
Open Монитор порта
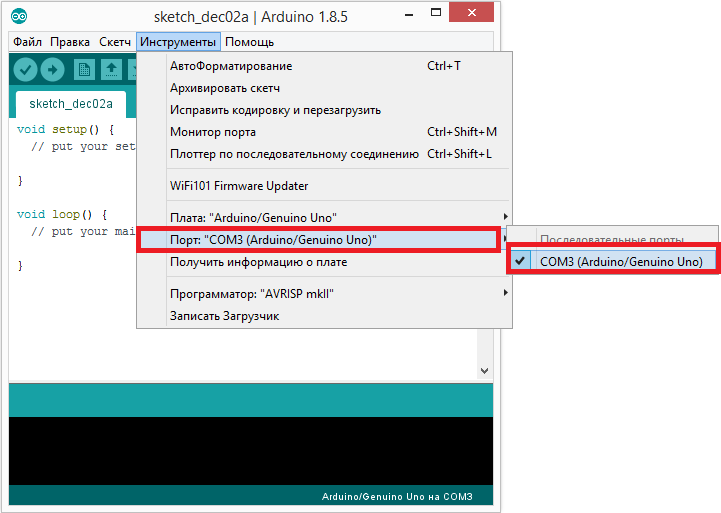click(325, 132)
